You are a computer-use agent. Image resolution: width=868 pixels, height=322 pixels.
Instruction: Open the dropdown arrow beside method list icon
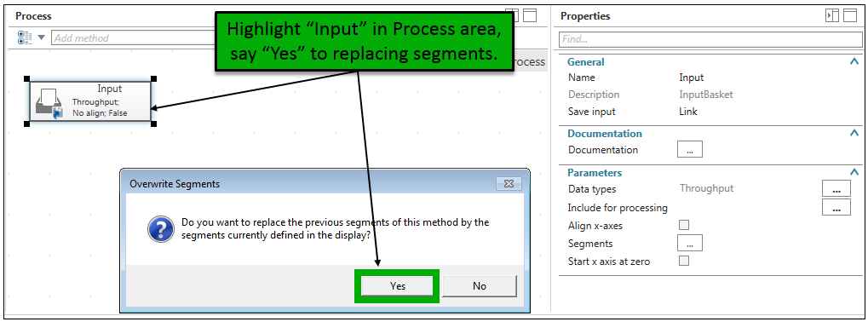coord(41,38)
